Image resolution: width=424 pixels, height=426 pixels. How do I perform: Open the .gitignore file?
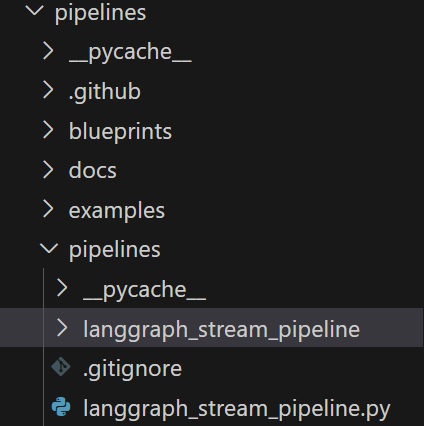[133, 369]
